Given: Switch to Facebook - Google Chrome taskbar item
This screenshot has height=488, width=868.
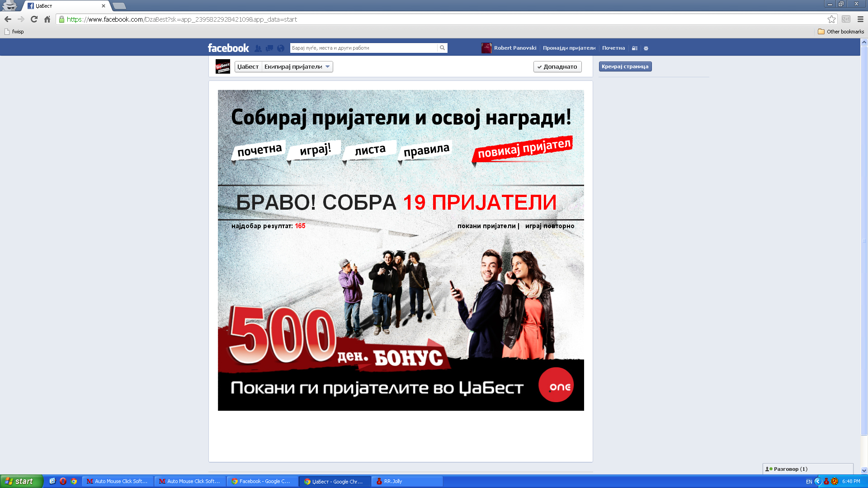Looking at the screenshot, I should click(x=262, y=481).
